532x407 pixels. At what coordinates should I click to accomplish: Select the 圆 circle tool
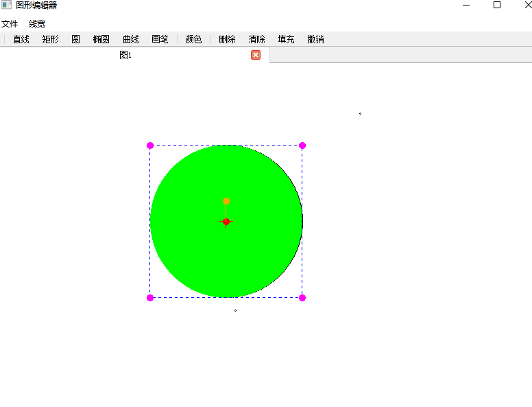pos(75,39)
